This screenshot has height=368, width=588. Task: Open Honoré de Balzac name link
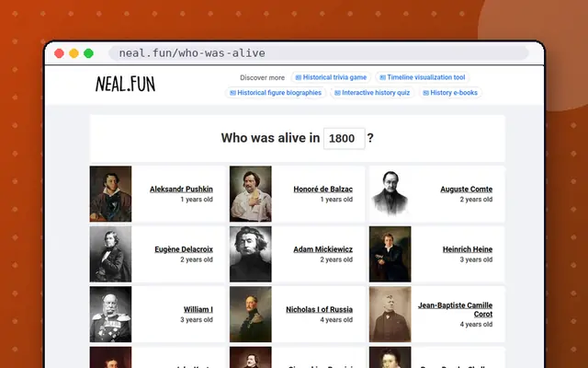pyautogui.click(x=322, y=190)
